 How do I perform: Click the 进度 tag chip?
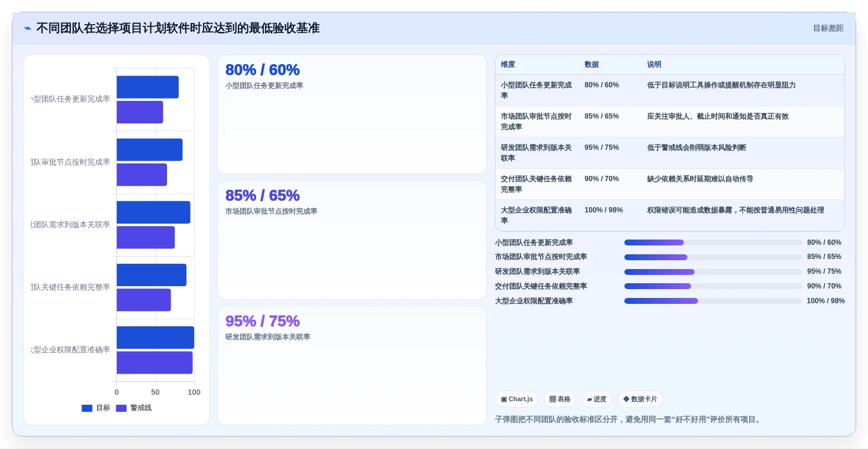coord(597,399)
